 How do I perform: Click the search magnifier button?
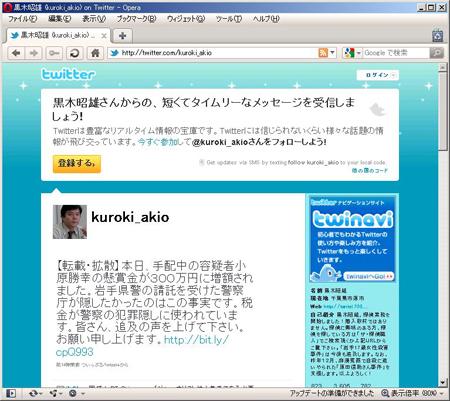tap(437, 53)
